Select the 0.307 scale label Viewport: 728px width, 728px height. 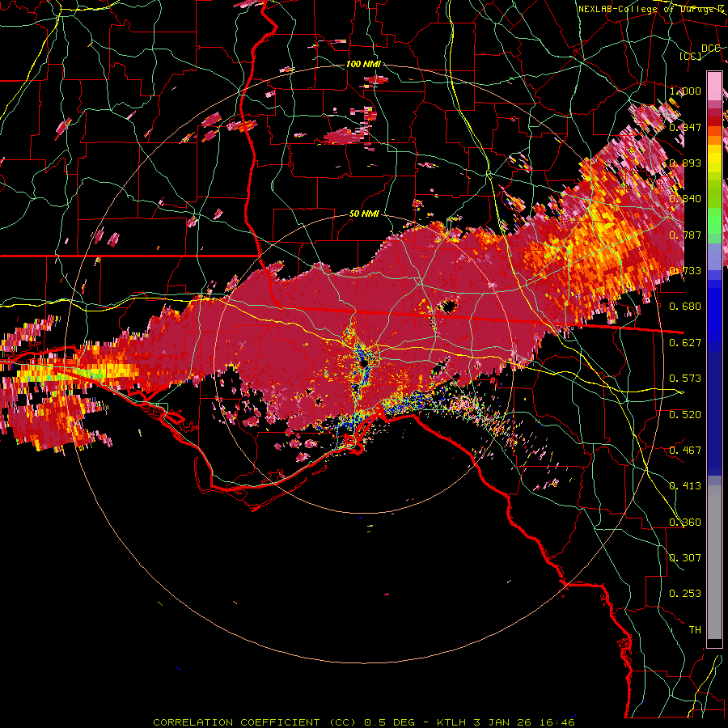[685, 557]
